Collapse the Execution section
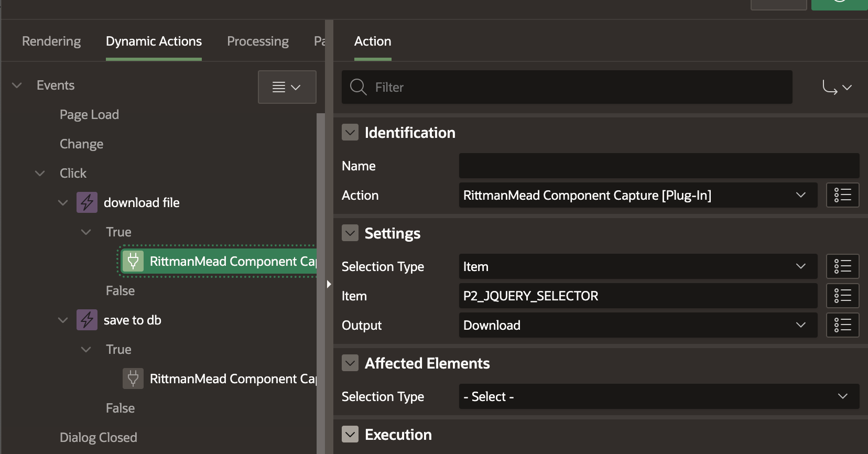Viewport: 868px width, 454px height. 350,434
